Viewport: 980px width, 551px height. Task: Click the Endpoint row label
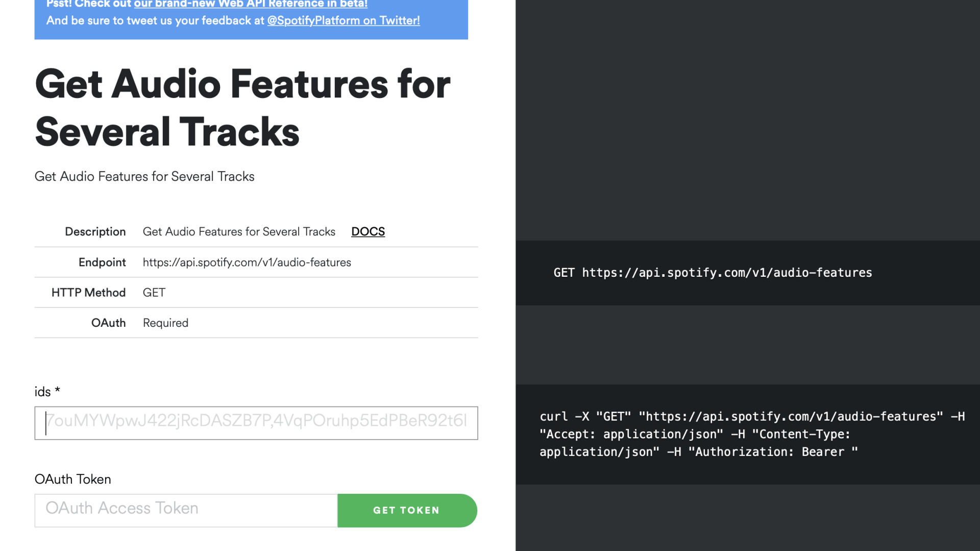pyautogui.click(x=102, y=262)
